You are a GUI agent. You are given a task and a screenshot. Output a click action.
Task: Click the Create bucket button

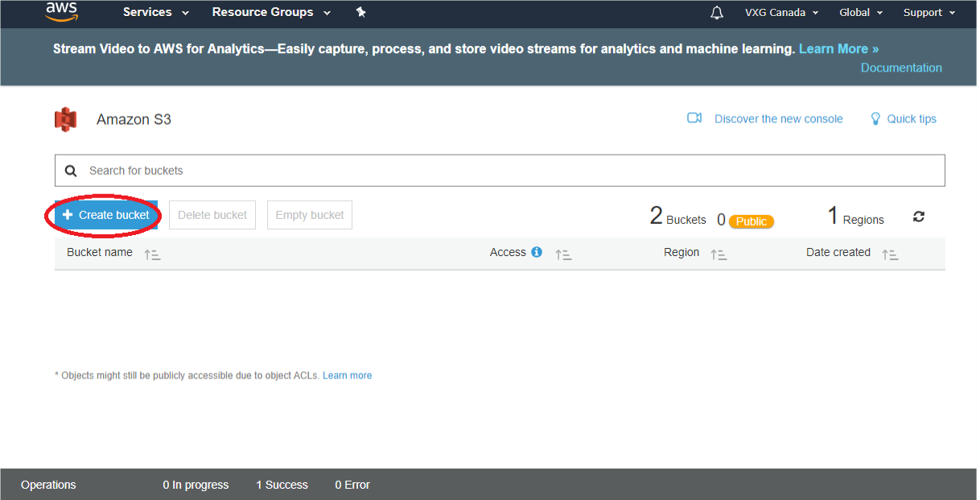pos(106,215)
